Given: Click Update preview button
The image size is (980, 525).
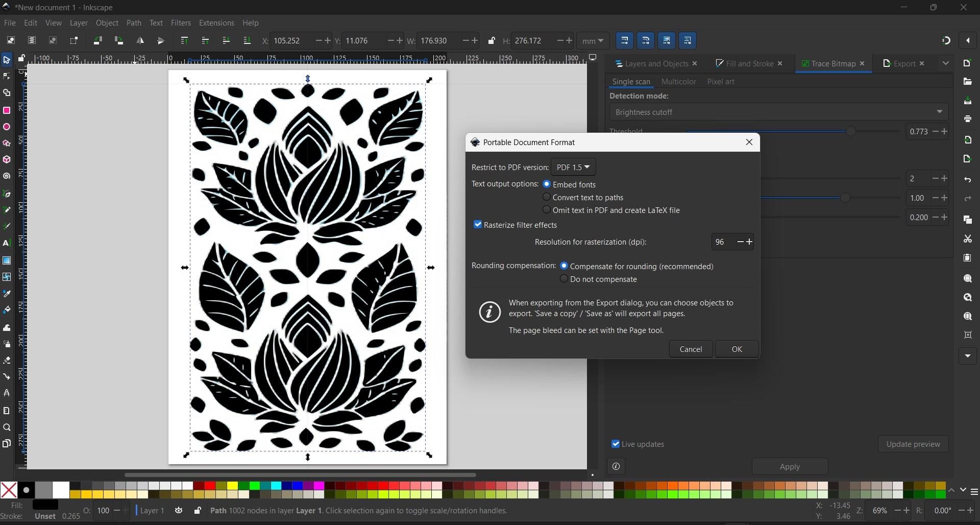Looking at the screenshot, I should click(x=913, y=444).
